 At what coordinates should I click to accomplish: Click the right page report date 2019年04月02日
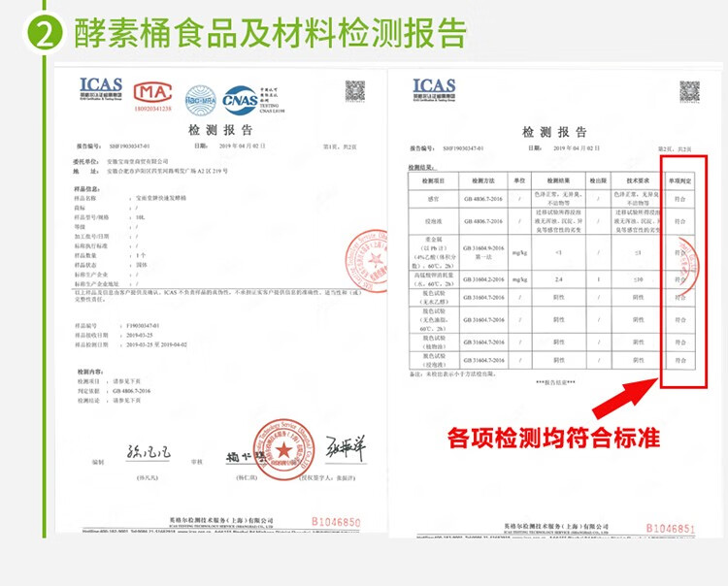[x=577, y=148]
